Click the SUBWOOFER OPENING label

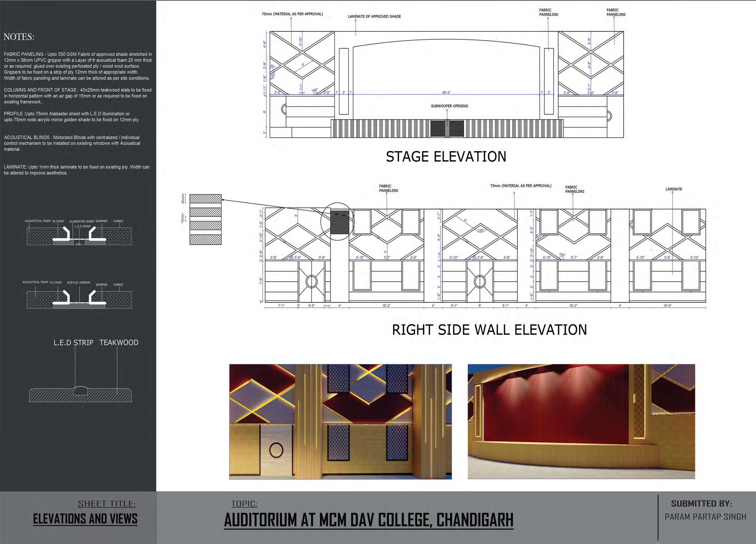[449, 106]
